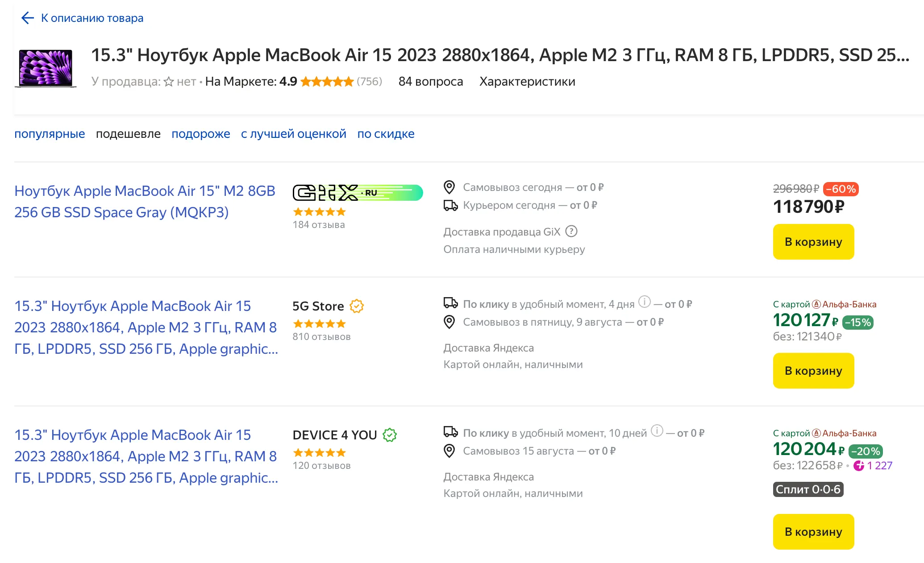Click the pink cashback plus icon near 1 227
924x563 pixels.
(x=858, y=466)
